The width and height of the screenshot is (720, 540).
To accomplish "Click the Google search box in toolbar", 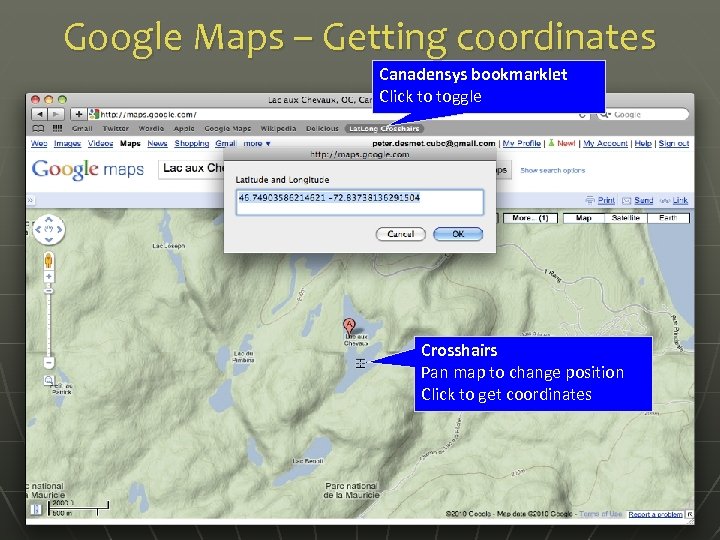I will [x=643, y=114].
